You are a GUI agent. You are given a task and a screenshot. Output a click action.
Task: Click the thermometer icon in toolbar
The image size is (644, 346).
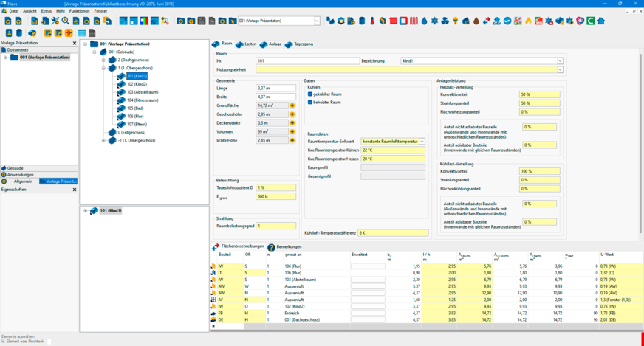click(372, 21)
